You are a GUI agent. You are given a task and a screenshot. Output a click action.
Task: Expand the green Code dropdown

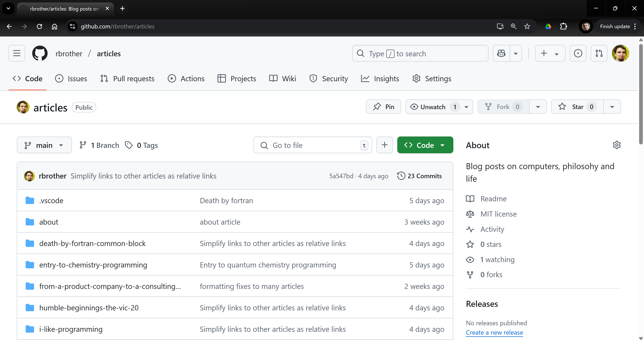pyautogui.click(x=425, y=145)
